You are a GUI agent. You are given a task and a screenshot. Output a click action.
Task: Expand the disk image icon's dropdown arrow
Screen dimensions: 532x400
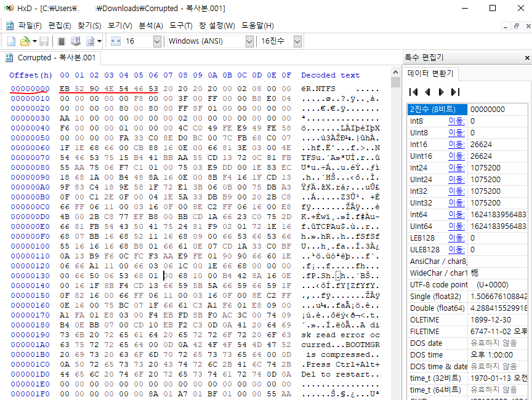coord(99,41)
